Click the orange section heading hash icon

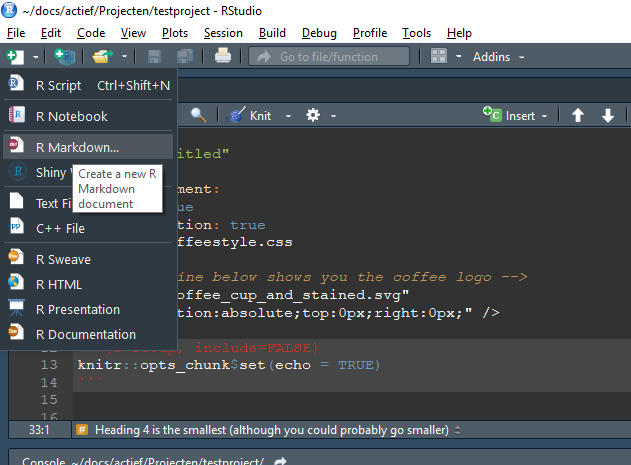(x=82, y=430)
